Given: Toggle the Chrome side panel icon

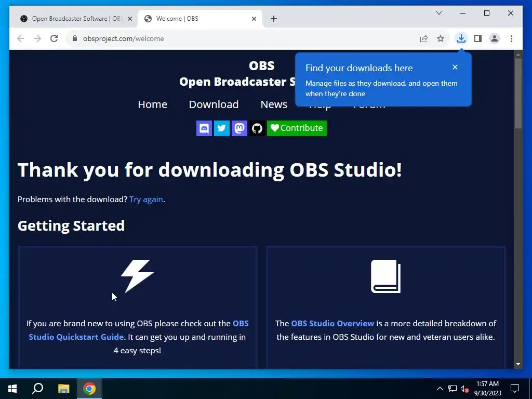Looking at the screenshot, I should [478, 38].
